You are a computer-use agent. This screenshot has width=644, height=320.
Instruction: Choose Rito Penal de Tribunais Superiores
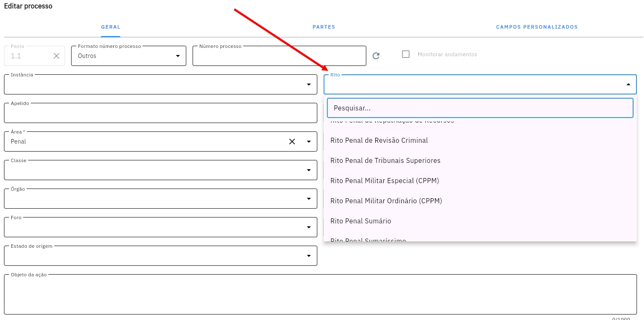385,160
